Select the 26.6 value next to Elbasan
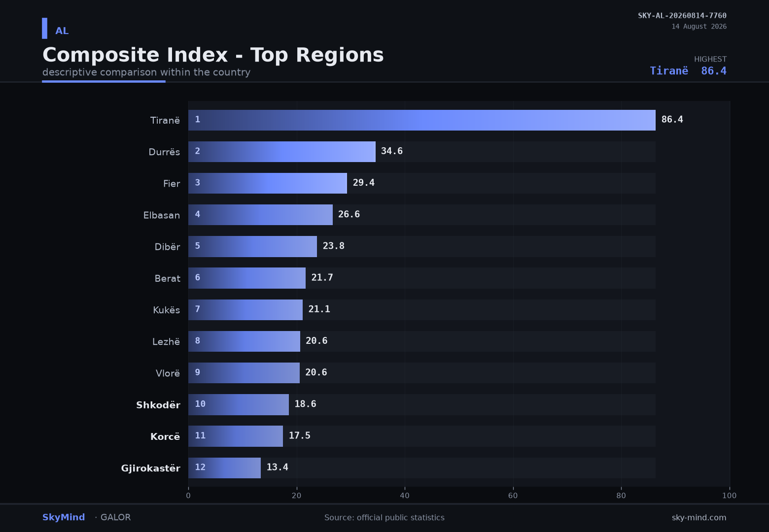Image resolution: width=769 pixels, height=532 pixels. coord(349,214)
